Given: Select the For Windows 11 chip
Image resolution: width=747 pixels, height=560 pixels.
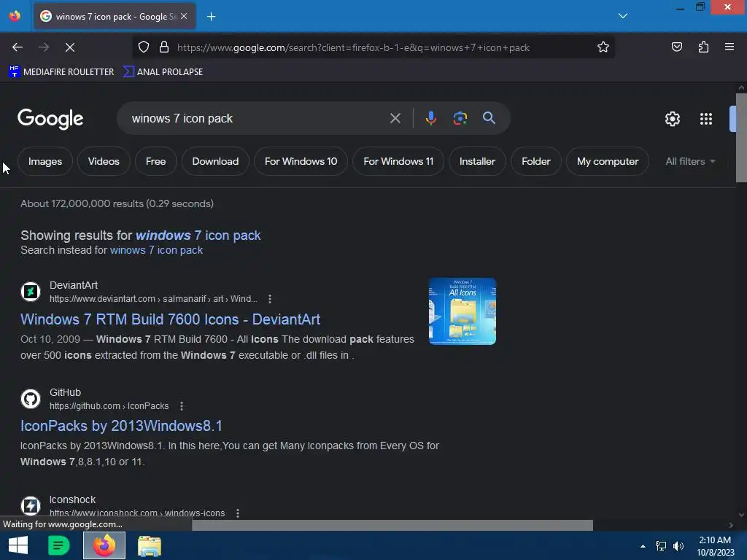Looking at the screenshot, I should (398, 161).
